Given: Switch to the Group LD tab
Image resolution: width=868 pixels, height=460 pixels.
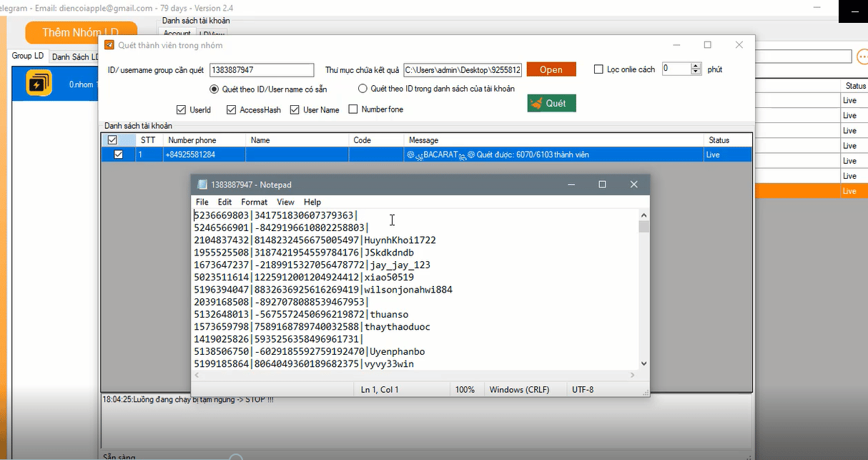Looking at the screenshot, I should pyautogui.click(x=28, y=56).
